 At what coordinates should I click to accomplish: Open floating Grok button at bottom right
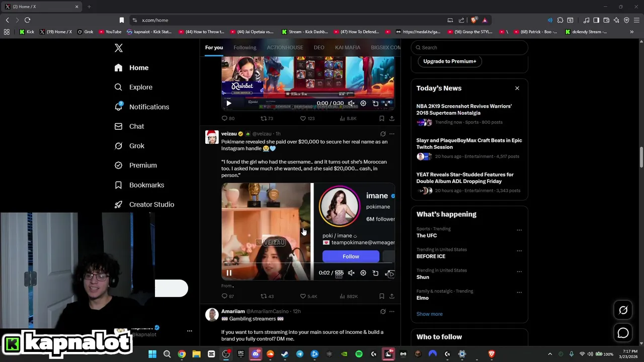point(623,310)
